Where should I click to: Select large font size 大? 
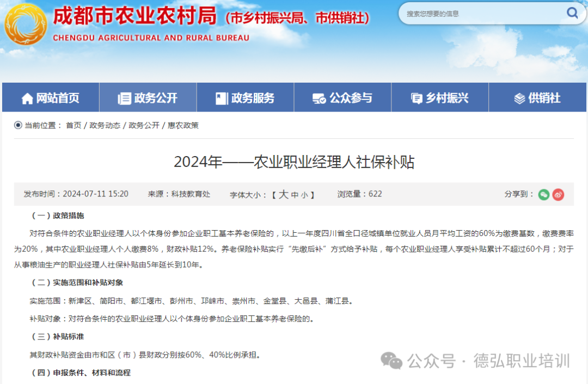(x=283, y=195)
